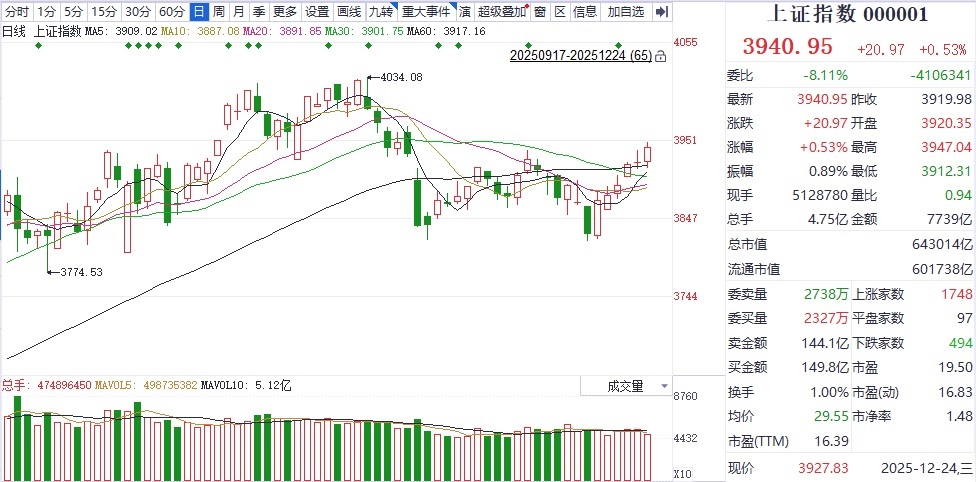Click the 窗 window layout button
This screenshot has width=976, height=482.
(x=540, y=12)
